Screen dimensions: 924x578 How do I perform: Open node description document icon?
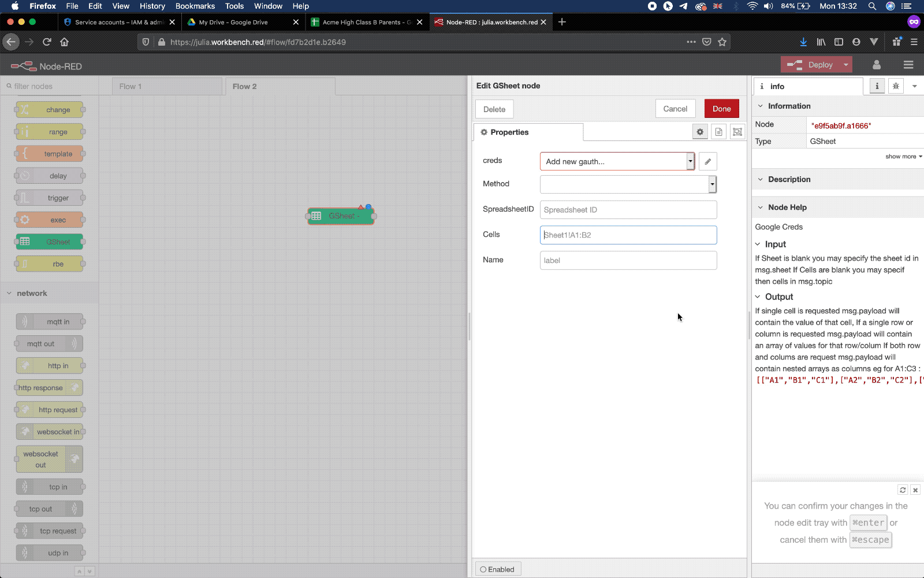[718, 132]
